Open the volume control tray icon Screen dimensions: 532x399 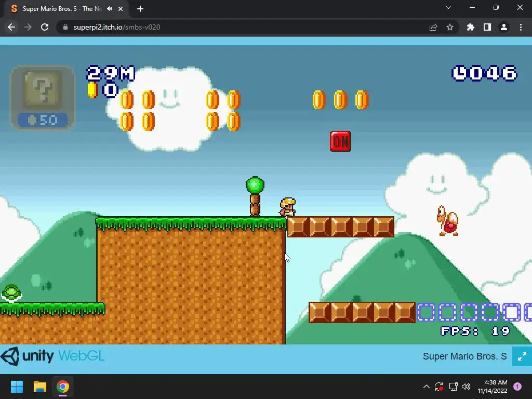466,387
